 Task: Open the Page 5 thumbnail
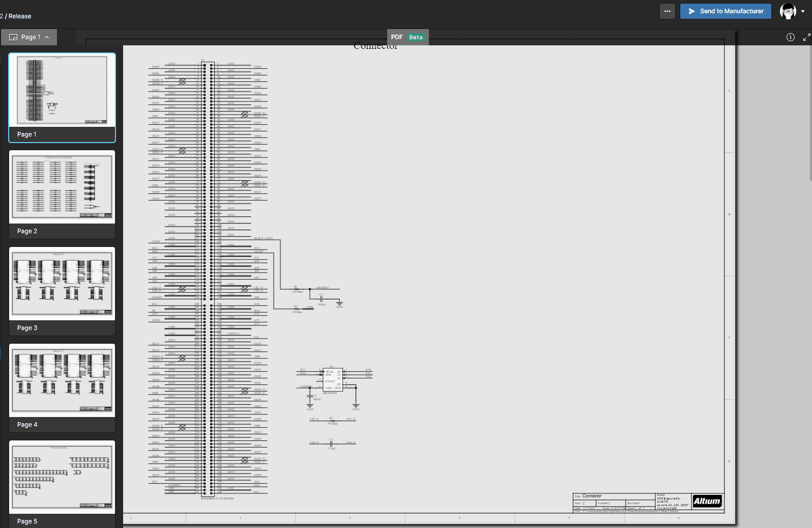(62, 484)
